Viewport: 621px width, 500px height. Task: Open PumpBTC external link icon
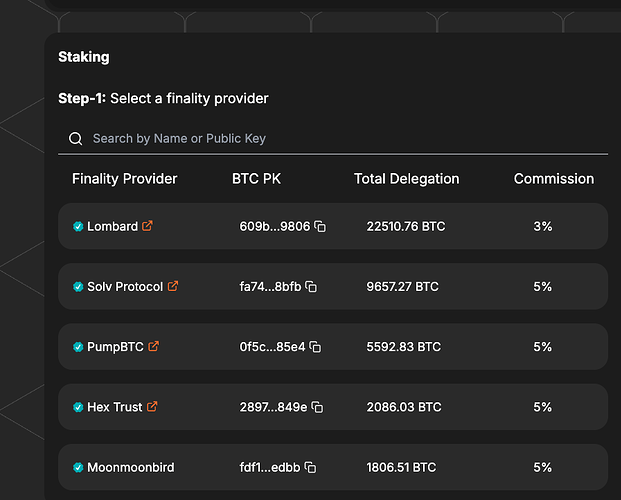[154, 346]
